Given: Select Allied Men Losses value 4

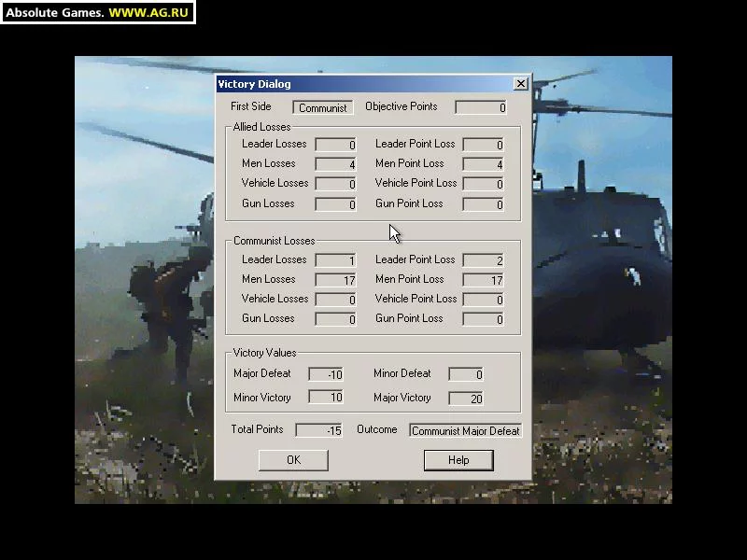Looking at the screenshot, I should click(335, 164).
